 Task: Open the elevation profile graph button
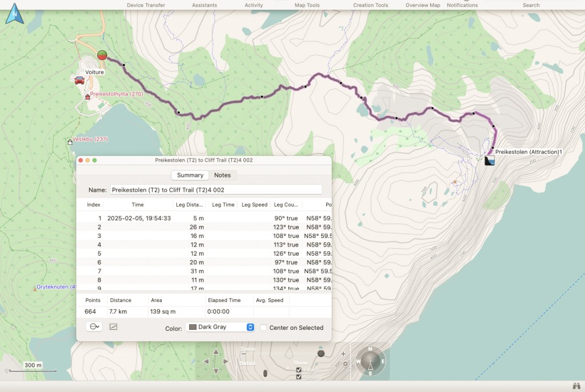113,327
